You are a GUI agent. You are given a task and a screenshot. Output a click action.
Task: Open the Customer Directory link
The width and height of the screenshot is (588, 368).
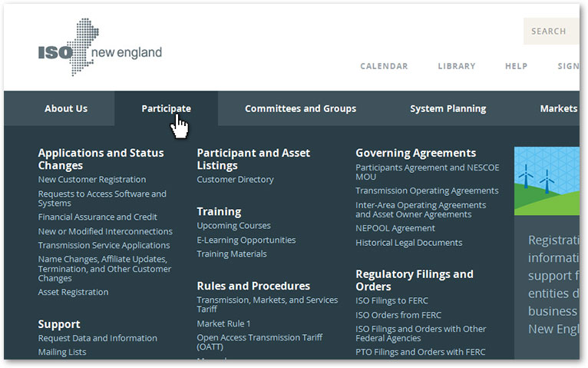coord(235,180)
